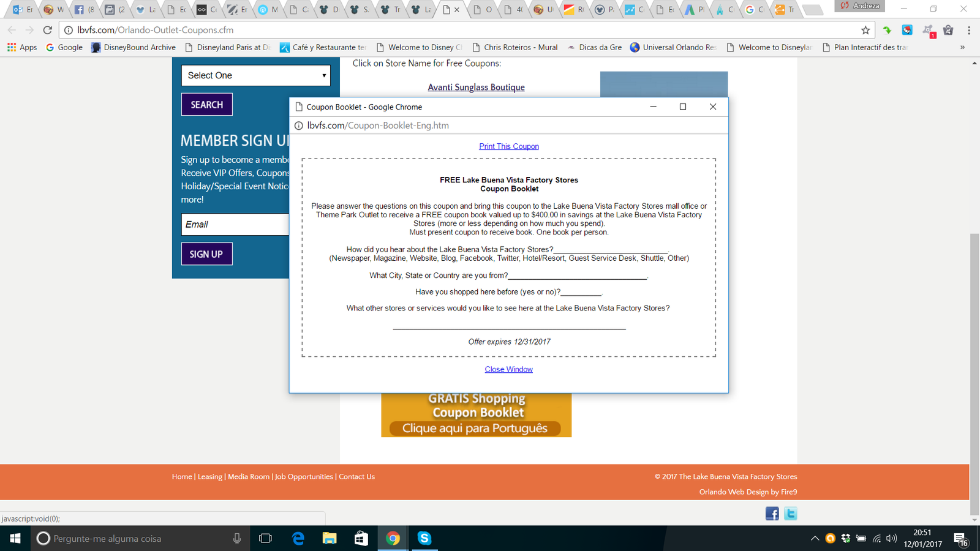Open Chrome's three-dot menu
Image resolution: width=980 pixels, height=551 pixels.
click(968, 30)
